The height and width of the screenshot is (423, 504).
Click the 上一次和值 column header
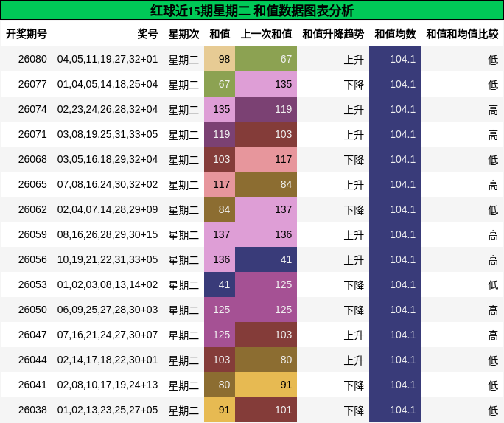[x=266, y=34]
